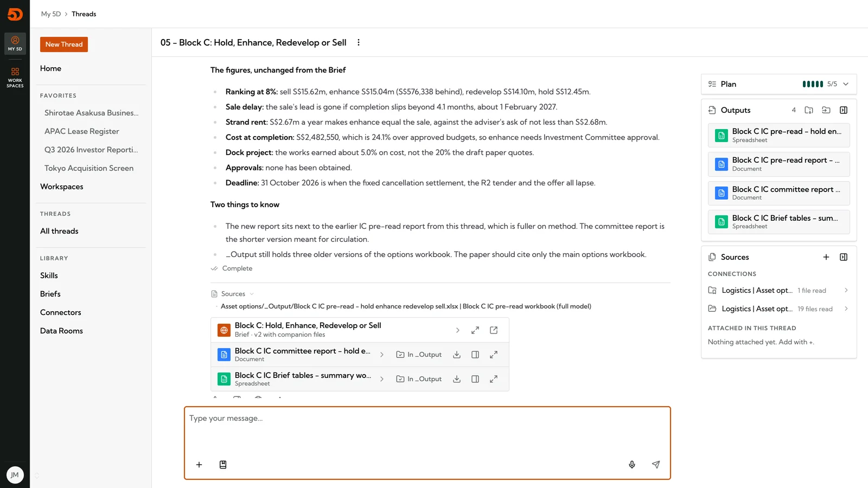Send the message with paper plane icon
This screenshot has width=868, height=488.
pyautogui.click(x=656, y=465)
